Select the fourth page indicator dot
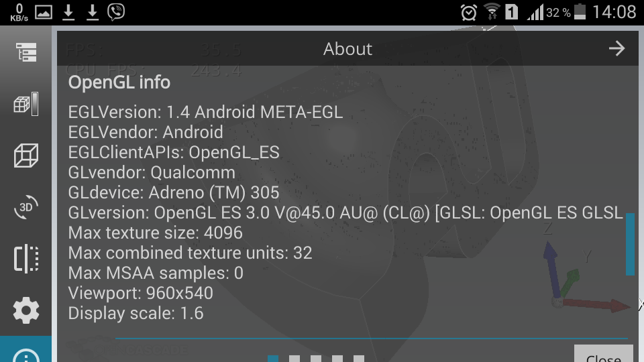The image size is (644, 362). click(x=337, y=359)
